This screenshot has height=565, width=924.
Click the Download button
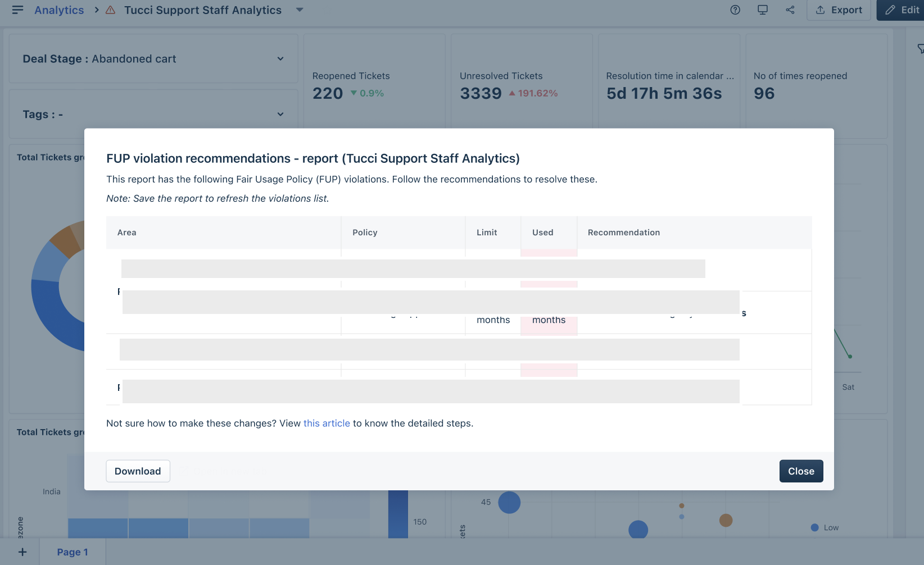(138, 471)
